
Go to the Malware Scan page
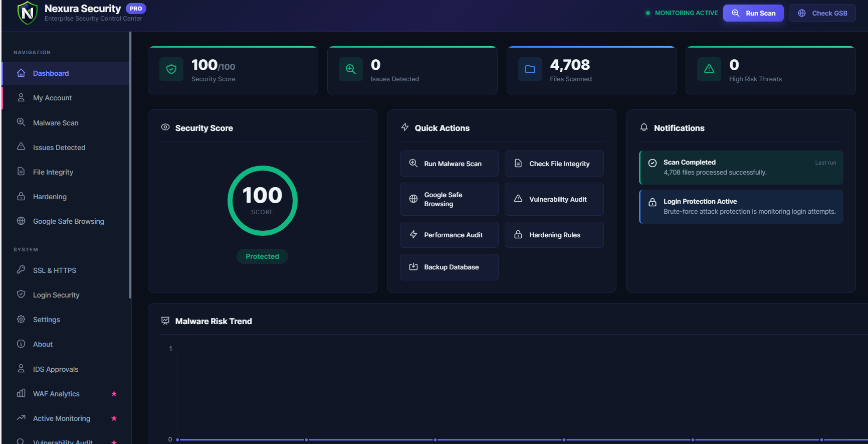click(x=66, y=123)
